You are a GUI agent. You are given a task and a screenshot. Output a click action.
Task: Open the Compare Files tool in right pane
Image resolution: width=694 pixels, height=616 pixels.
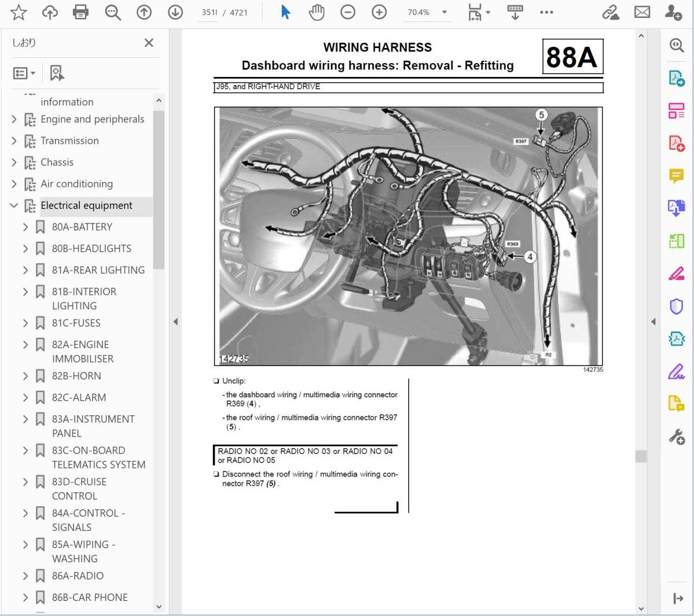click(x=676, y=241)
